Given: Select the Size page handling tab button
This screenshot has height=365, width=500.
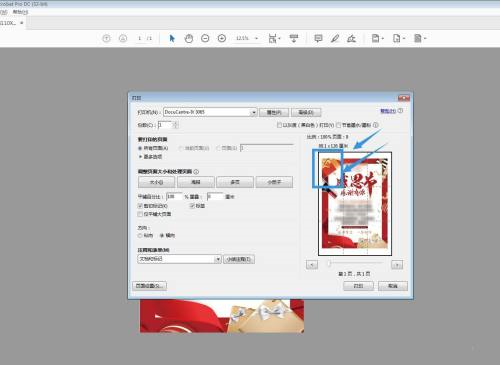Looking at the screenshot, I should 156,182.
